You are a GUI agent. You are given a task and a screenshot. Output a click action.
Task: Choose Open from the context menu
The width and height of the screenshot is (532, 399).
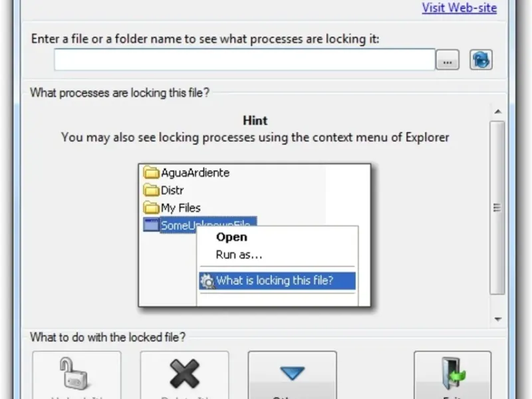[x=231, y=237]
